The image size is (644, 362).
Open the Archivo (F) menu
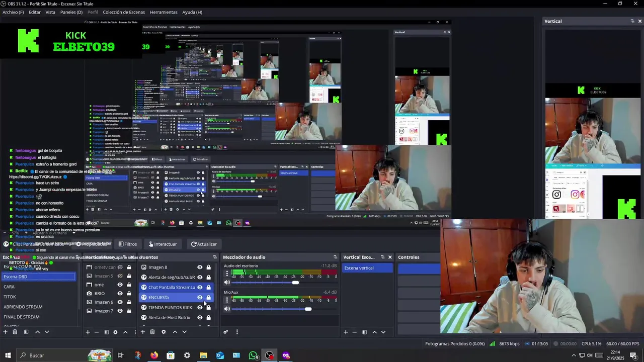(x=13, y=12)
